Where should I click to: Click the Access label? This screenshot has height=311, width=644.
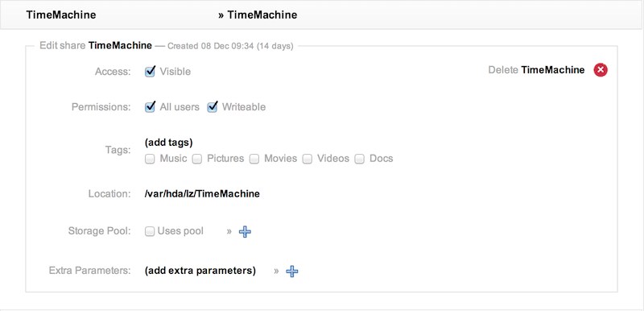[113, 72]
